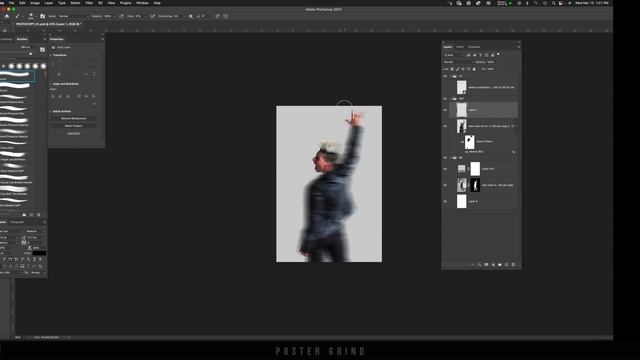Screen dimensions: 640x360
Task: Lock all padlock icon in Layers
Action: pyautogui.click(x=474, y=69)
